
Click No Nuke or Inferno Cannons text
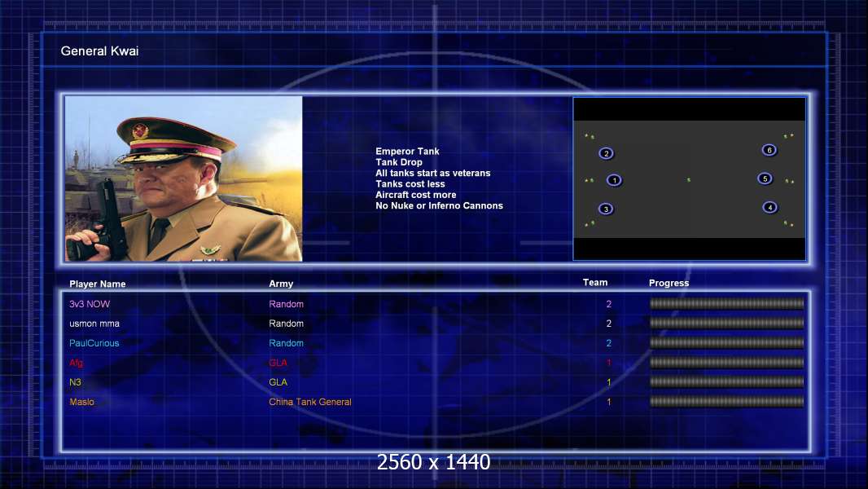point(440,205)
